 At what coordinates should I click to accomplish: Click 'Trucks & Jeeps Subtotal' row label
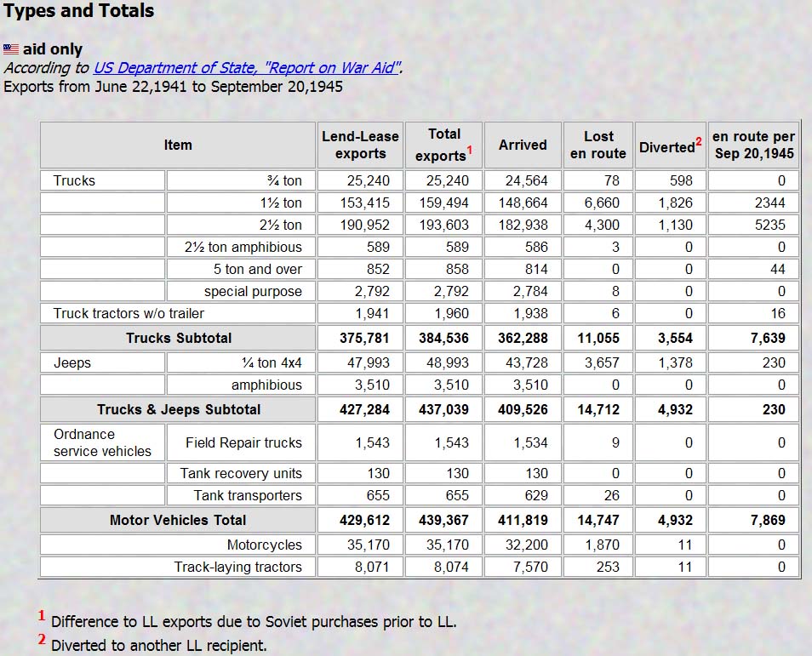point(179,409)
